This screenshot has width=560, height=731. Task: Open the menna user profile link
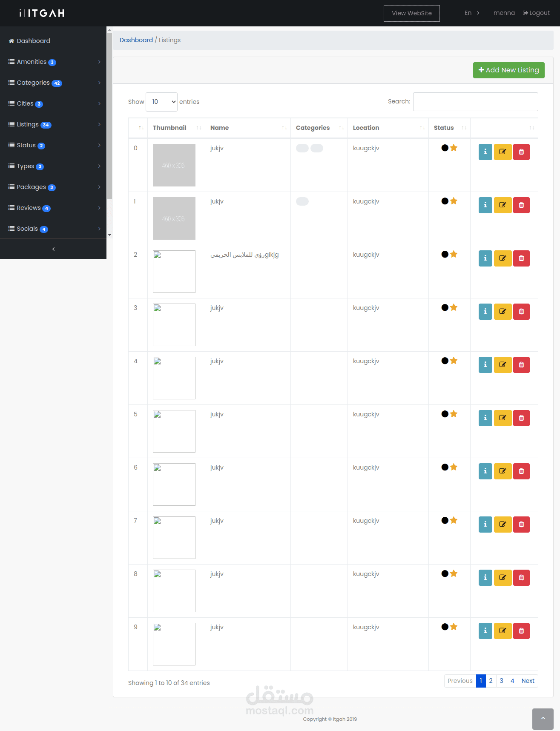click(504, 13)
